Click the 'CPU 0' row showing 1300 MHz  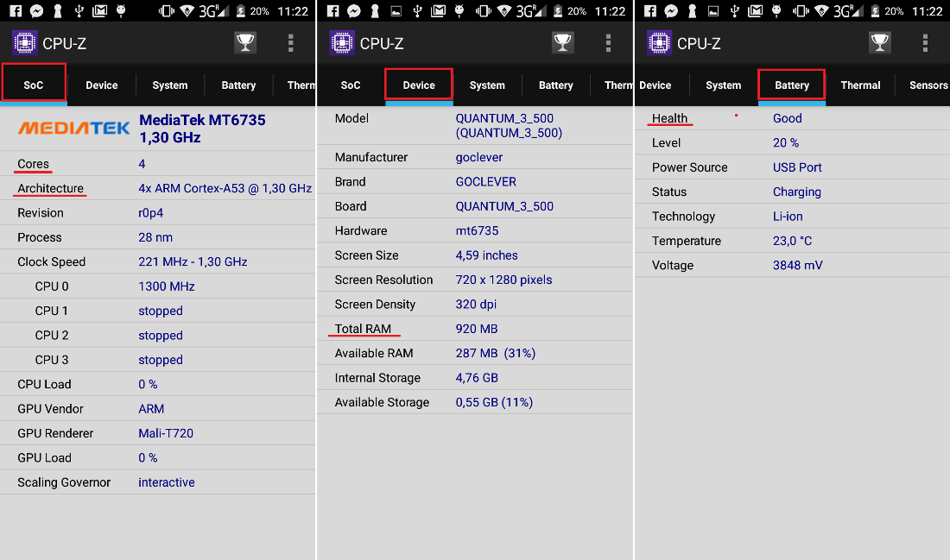(157, 286)
